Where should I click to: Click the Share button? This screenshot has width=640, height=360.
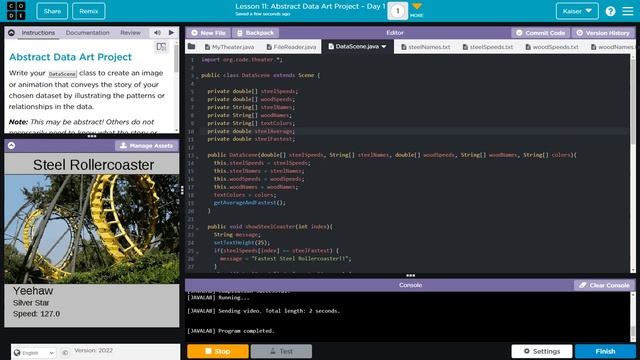pyautogui.click(x=52, y=11)
